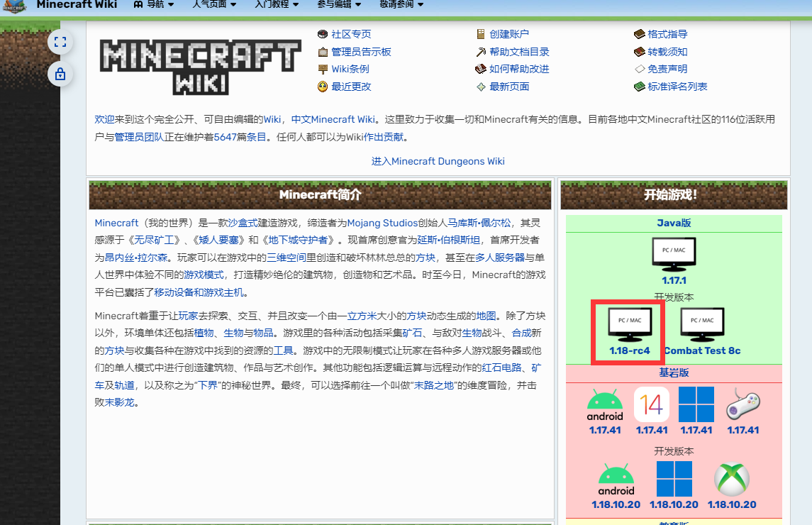Open the 昂内丝·拉尔森 link

click(x=136, y=258)
